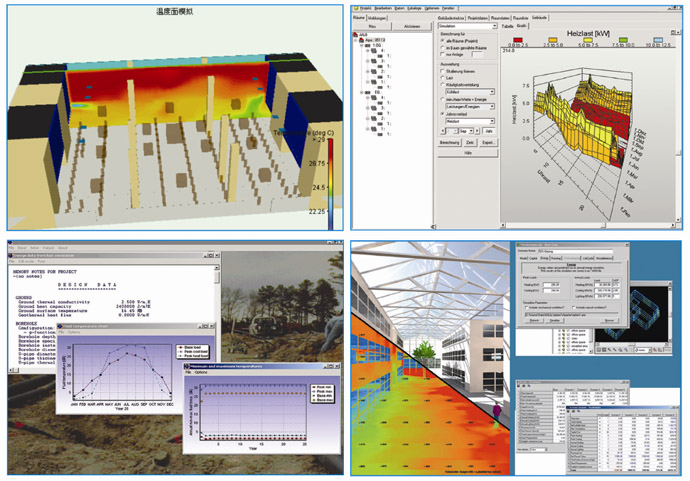Screen dimensions: 690x481
Task: Tick the 'Include natural ventilation?' checkbox
Action: (x=574, y=308)
